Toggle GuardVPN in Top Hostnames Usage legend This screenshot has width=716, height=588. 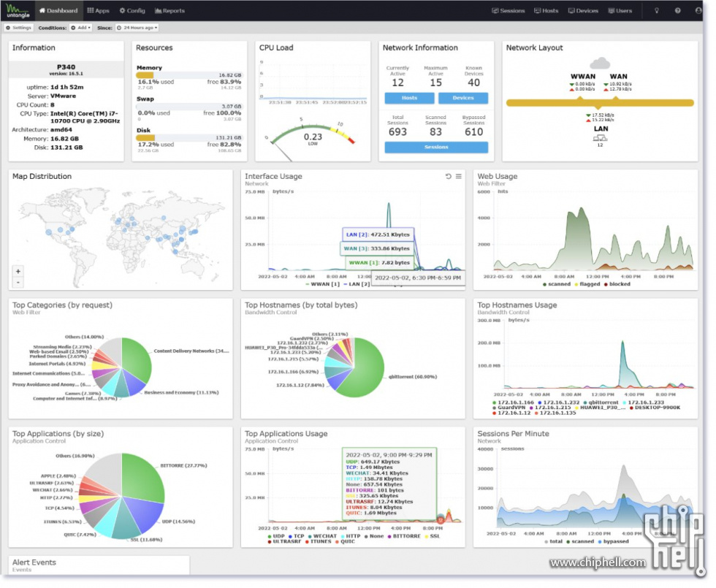point(509,408)
